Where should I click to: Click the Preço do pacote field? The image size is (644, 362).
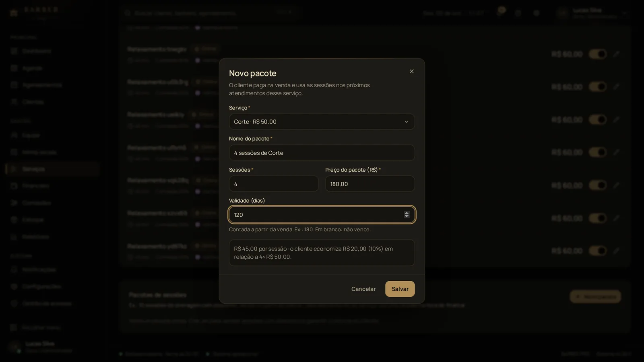pyautogui.click(x=370, y=184)
